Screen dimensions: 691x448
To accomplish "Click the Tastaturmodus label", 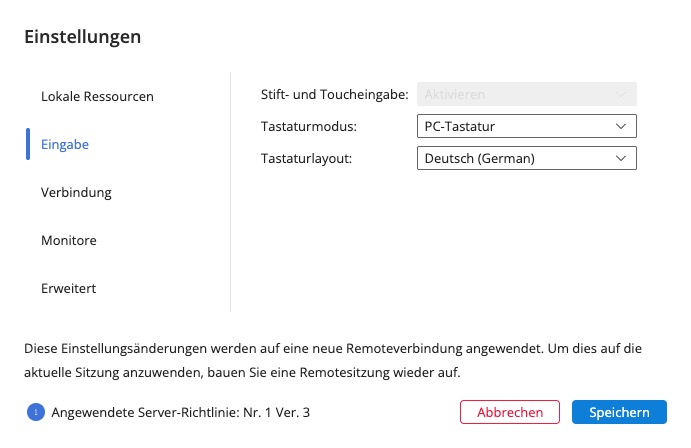I will coord(308,127).
